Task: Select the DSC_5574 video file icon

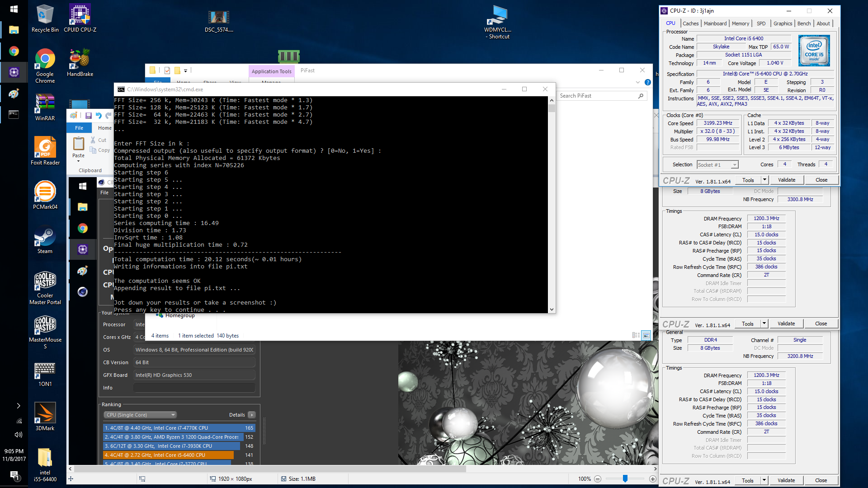Action: 219,20
